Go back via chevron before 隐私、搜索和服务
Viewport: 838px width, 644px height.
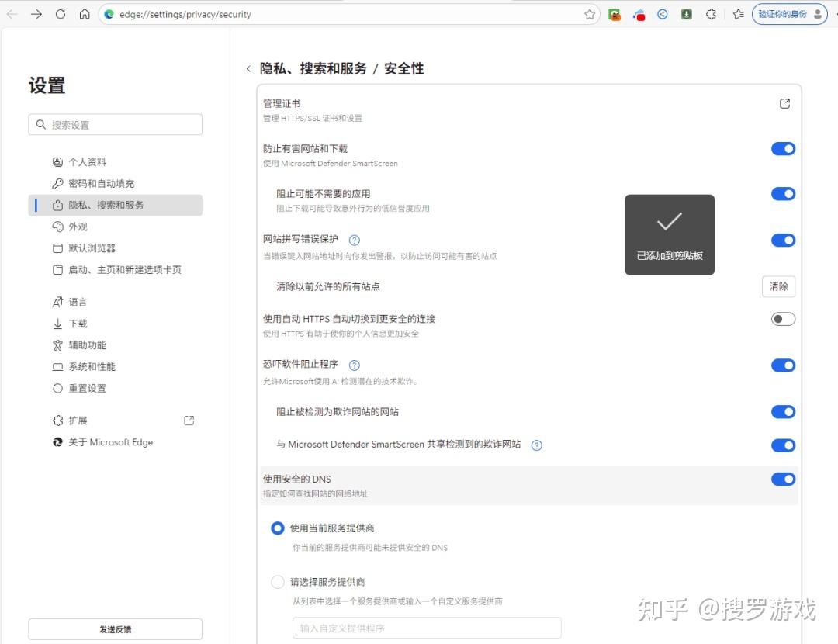click(x=248, y=68)
